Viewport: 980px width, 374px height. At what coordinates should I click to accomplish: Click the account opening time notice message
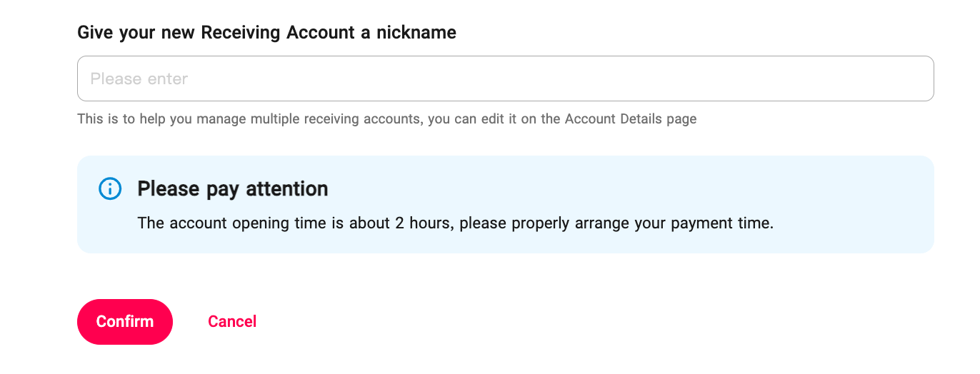click(x=455, y=223)
